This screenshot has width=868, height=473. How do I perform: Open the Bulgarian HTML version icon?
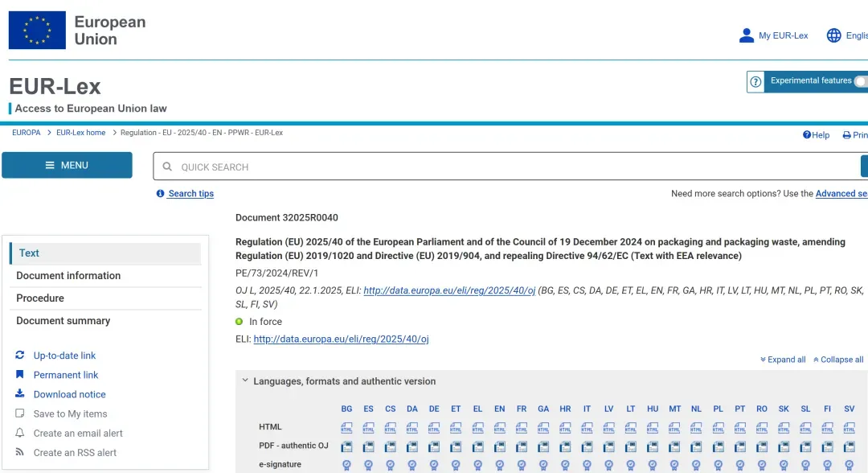pyautogui.click(x=346, y=428)
